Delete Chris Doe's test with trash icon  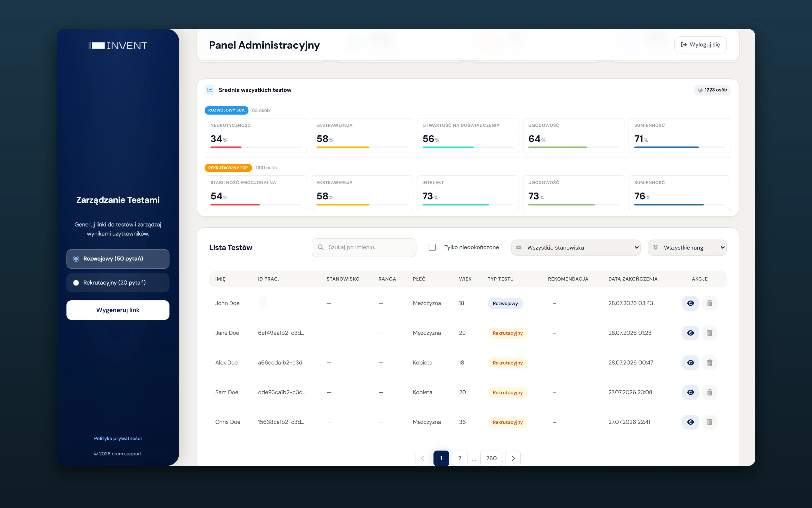pos(709,422)
